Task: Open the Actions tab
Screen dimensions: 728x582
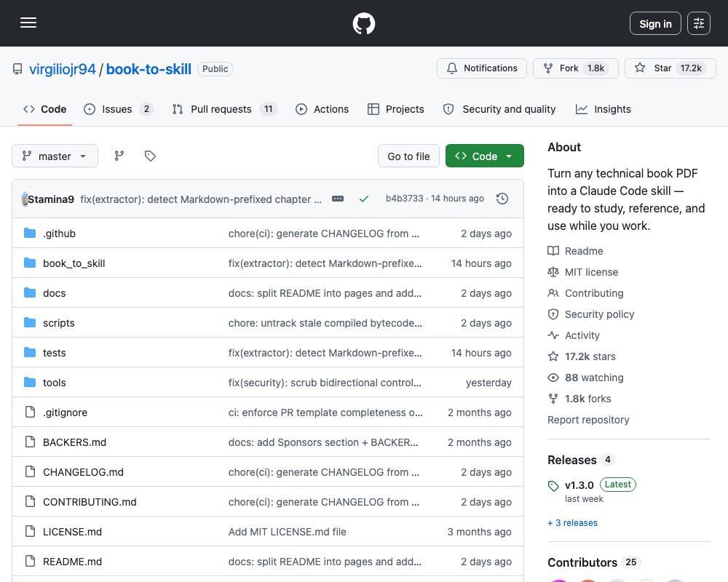Action: pos(323,109)
